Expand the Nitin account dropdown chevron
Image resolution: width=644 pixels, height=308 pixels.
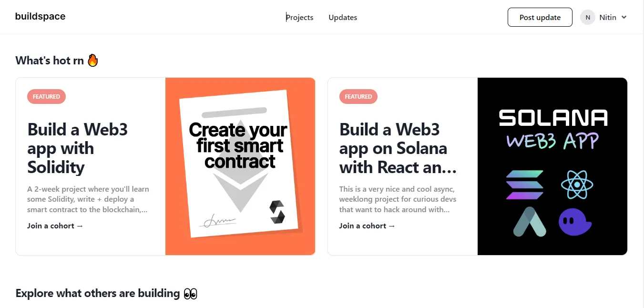(624, 17)
